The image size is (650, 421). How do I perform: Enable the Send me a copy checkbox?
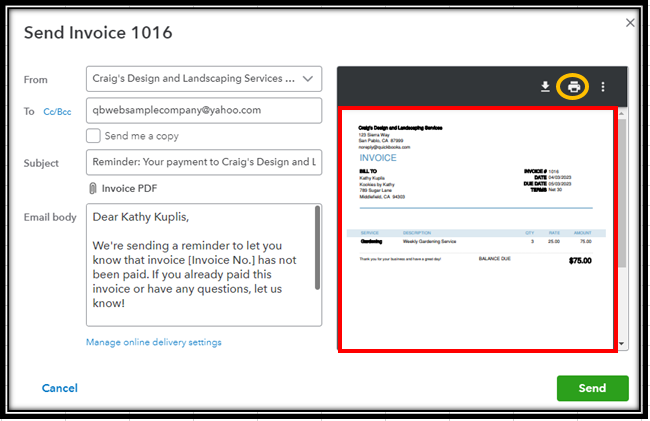click(x=93, y=135)
